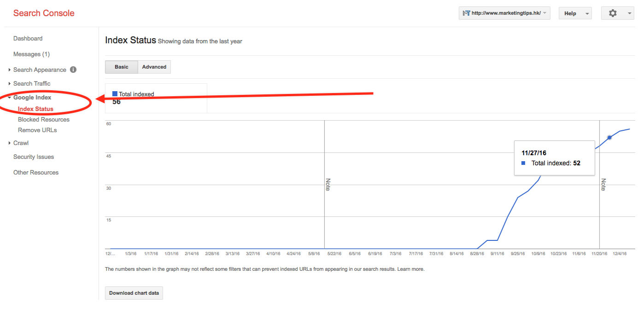Open Other Resources in the sidebar
This screenshot has width=644, height=309.
click(36, 173)
